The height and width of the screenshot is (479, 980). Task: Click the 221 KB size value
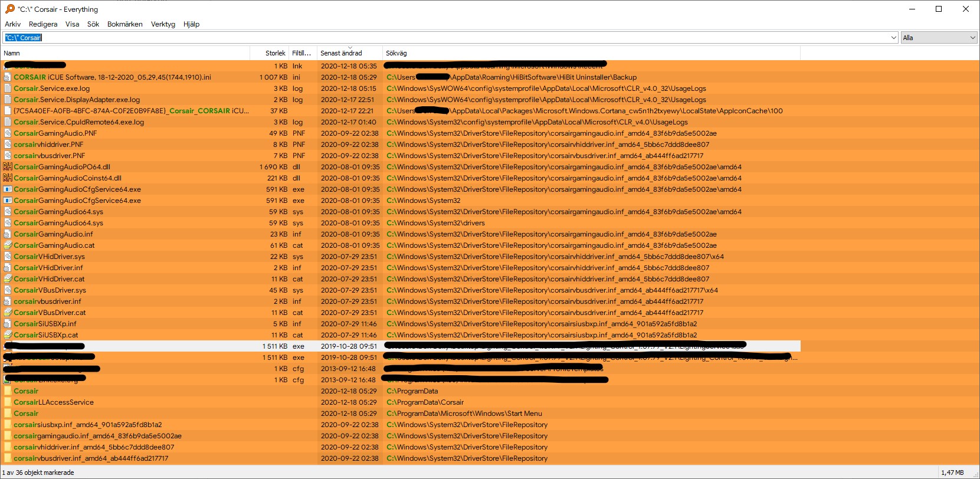(x=277, y=178)
